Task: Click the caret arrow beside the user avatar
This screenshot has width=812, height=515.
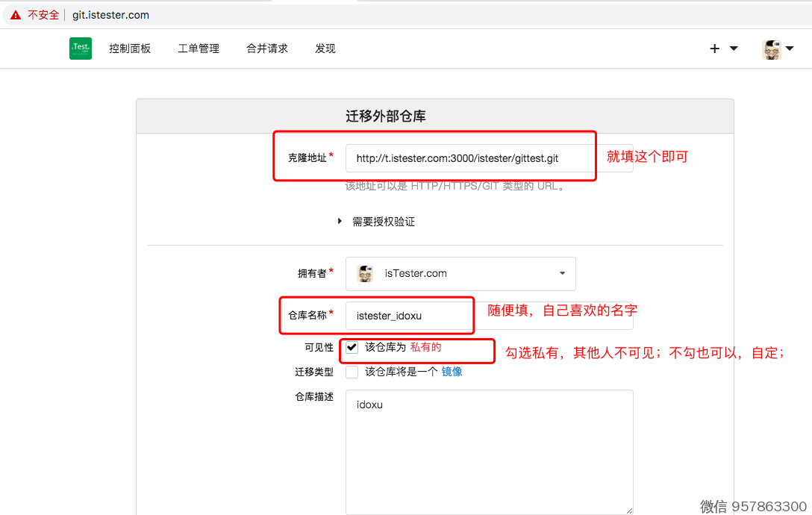Action: point(790,49)
